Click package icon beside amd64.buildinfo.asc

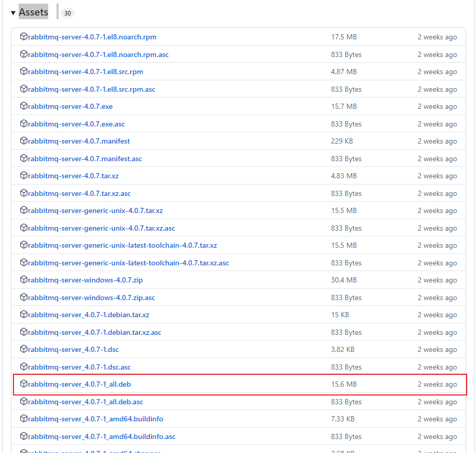24,436
